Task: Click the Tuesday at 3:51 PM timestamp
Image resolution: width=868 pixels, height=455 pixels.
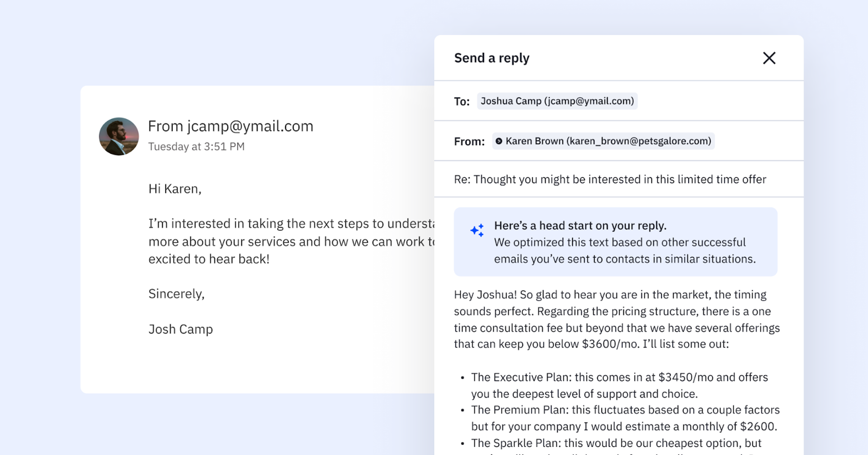Action: coord(196,147)
